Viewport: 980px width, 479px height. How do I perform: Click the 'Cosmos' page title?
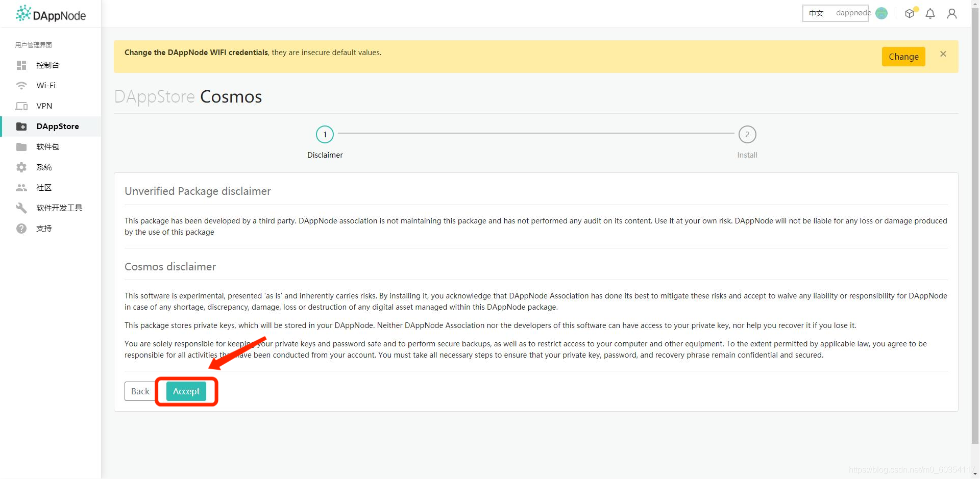231,97
